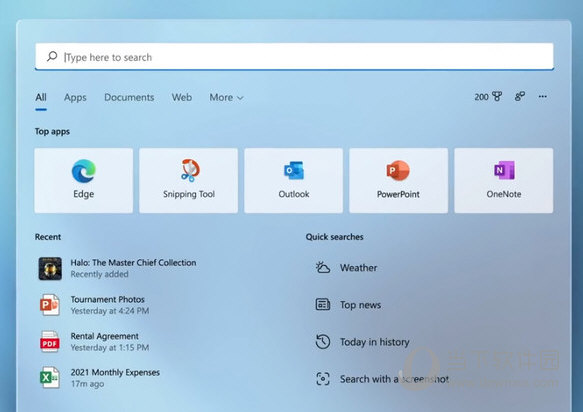Image resolution: width=583 pixels, height=412 pixels.
Task: Open the Edge app tile
Action: 84,180
